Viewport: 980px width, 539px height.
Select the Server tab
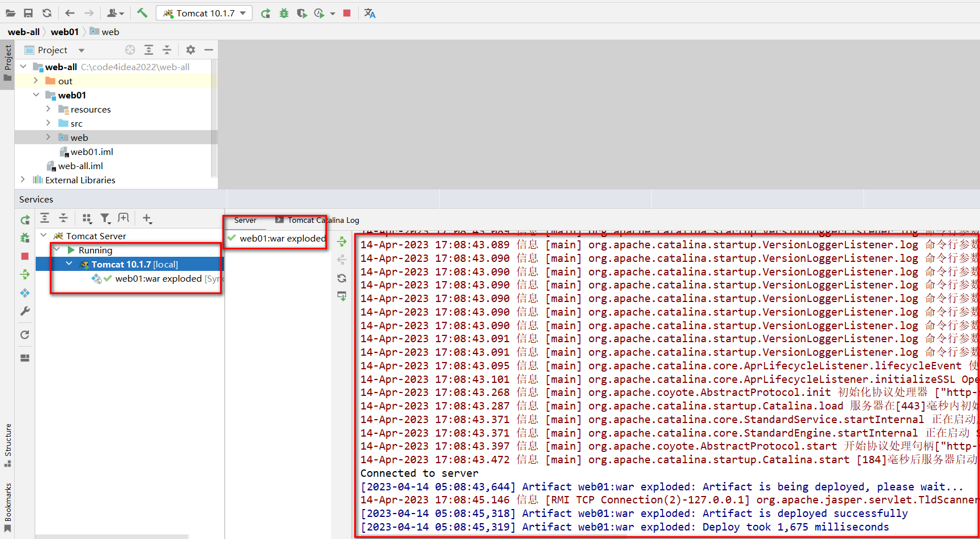click(245, 220)
